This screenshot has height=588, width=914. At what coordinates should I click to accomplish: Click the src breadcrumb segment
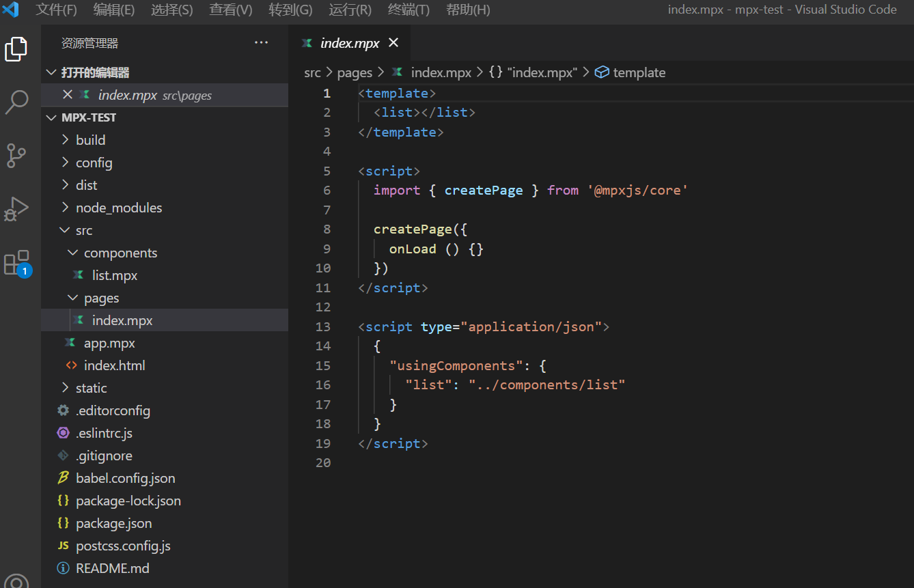(312, 72)
